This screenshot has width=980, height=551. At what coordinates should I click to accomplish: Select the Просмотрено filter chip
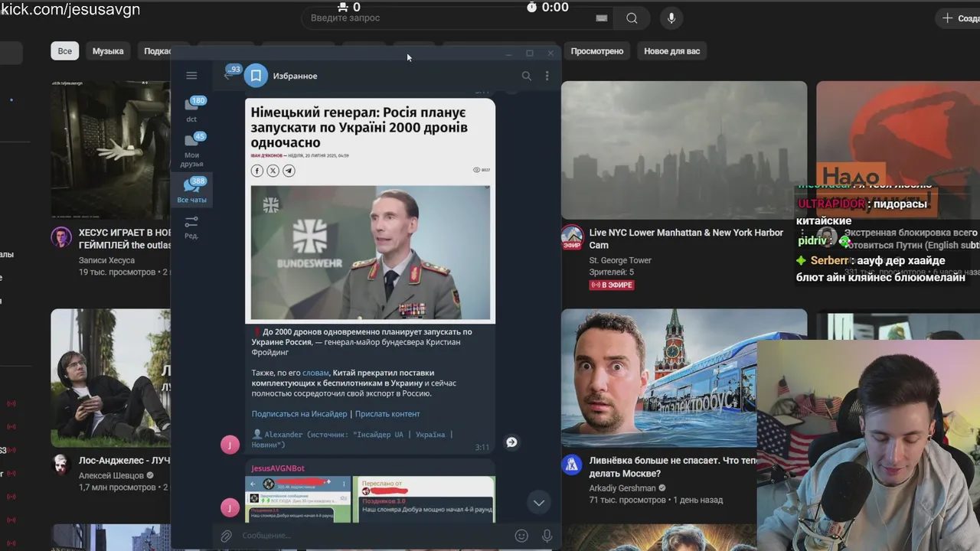click(x=597, y=51)
